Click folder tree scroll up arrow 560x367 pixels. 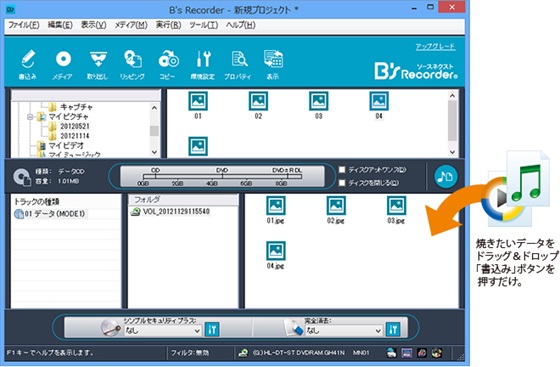(154, 107)
